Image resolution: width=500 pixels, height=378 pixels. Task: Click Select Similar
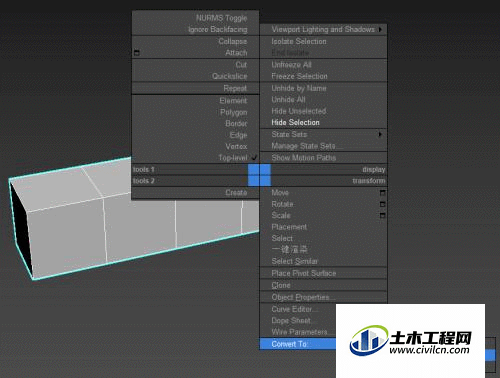pyautogui.click(x=295, y=261)
